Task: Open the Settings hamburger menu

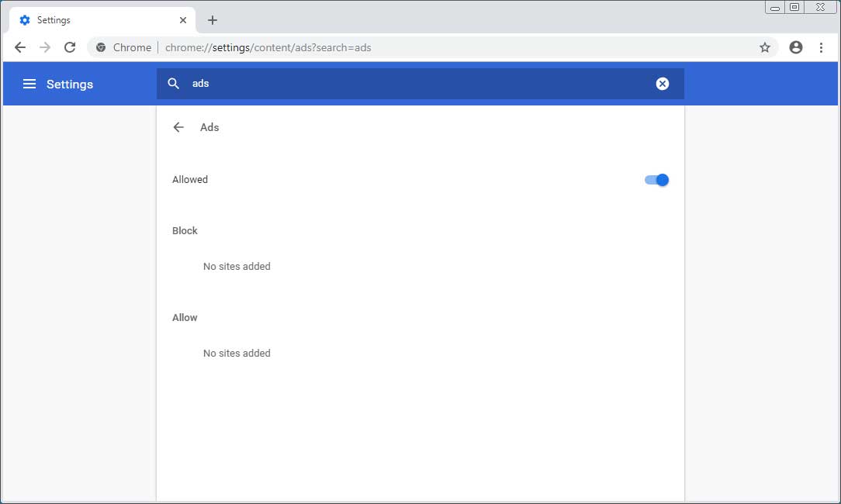Action: point(29,84)
